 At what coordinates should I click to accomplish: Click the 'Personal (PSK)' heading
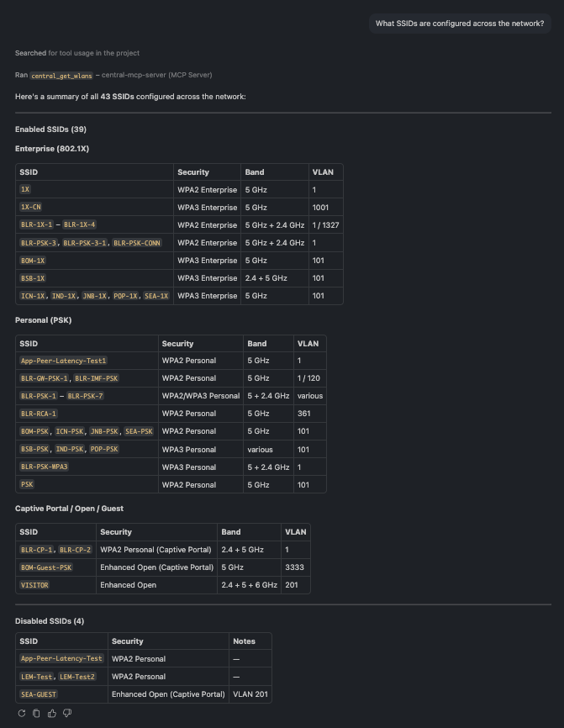[x=43, y=320]
